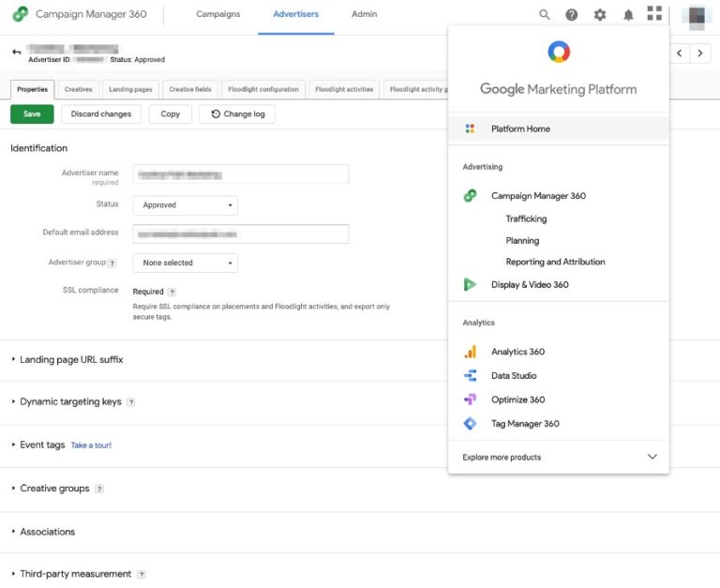Image resolution: width=720 pixels, height=588 pixels.
Task: Toggle the product switcher grid icon
Action: point(654,13)
